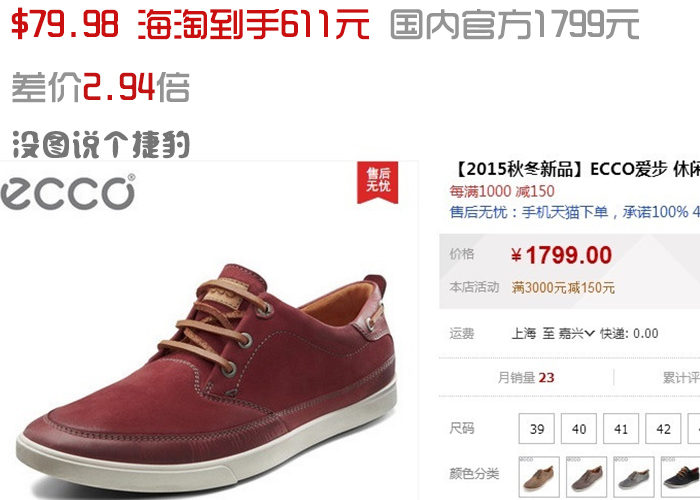The height and width of the screenshot is (500, 700).
Task: Choose the dark brown shoe color thumbnail
Action: [587, 477]
